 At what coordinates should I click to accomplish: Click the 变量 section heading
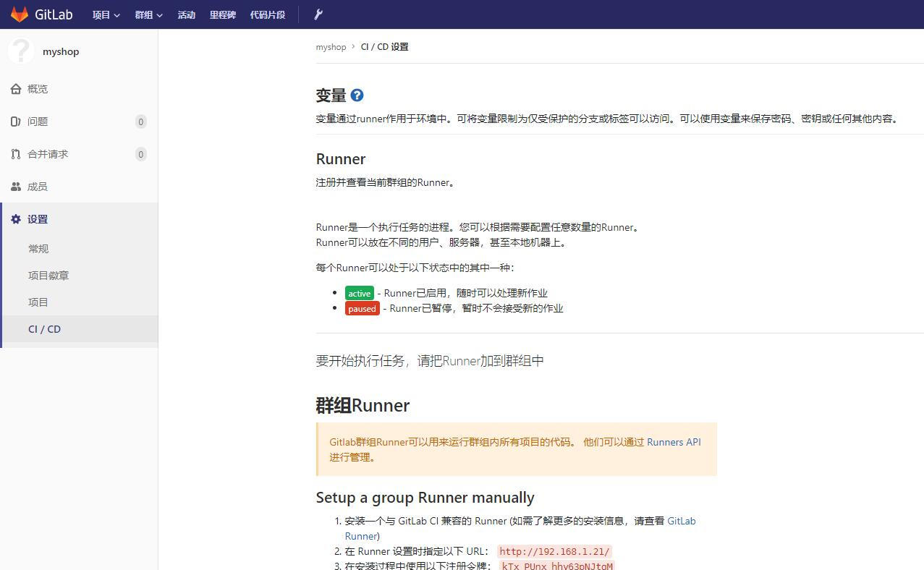(331, 95)
